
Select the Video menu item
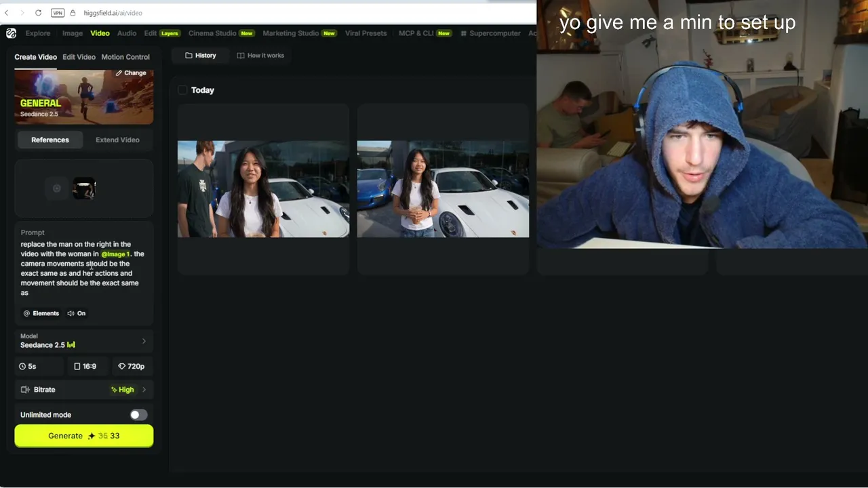100,33
